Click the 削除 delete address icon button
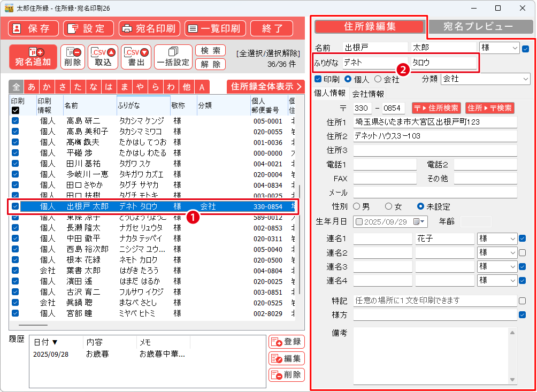 73,57
